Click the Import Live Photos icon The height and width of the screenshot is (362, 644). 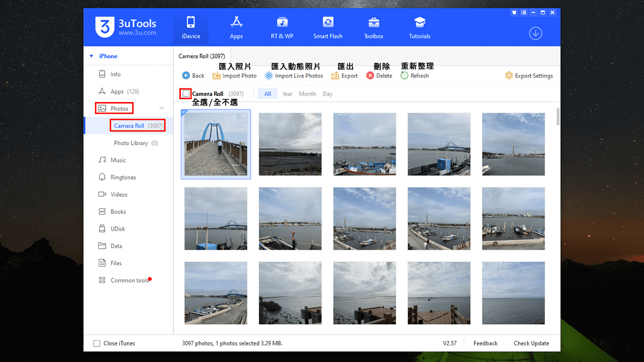pos(269,76)
